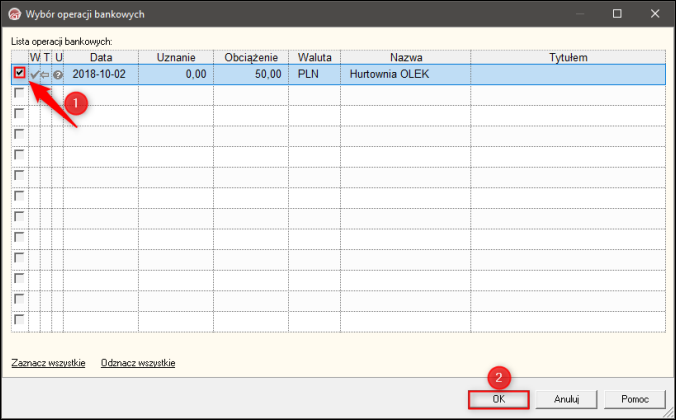Open help with Pomoc button
The image size is (676, 420).
[635, 399]
